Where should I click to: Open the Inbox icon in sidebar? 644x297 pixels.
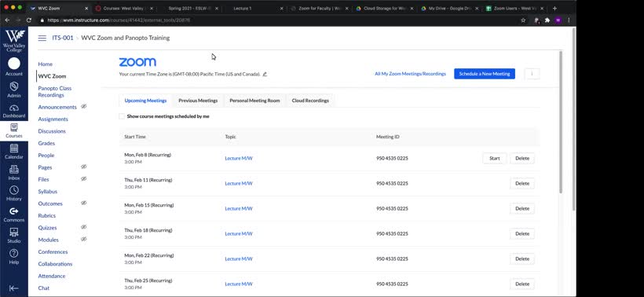[x=14, y=169]
